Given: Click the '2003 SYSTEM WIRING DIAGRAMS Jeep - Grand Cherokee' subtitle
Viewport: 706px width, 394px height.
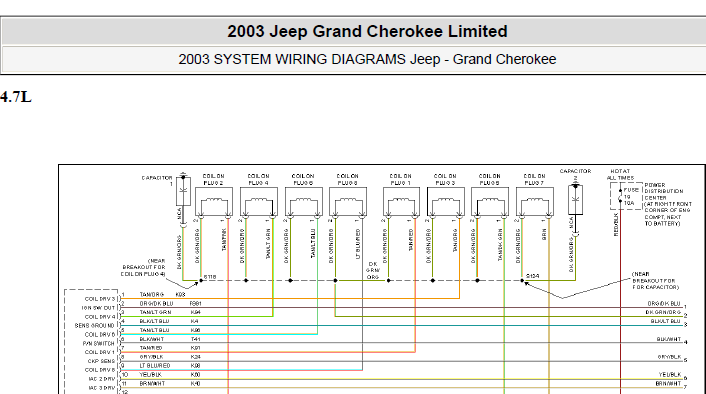Looking at the screenshot, I should (367, 59).
